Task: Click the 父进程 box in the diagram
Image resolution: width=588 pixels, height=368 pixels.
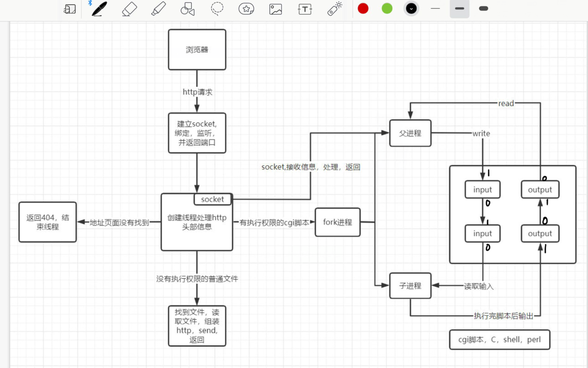Action: point(410,133)
